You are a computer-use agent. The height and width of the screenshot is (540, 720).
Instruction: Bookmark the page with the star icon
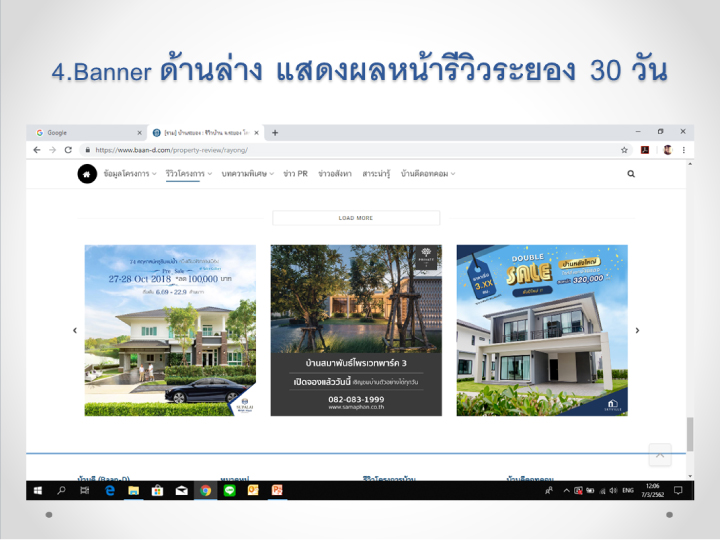tap(624, 150)
